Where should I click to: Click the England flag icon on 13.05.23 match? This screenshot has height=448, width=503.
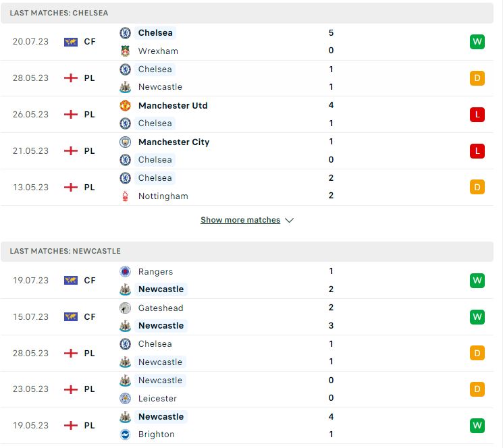tap(71, 187)
